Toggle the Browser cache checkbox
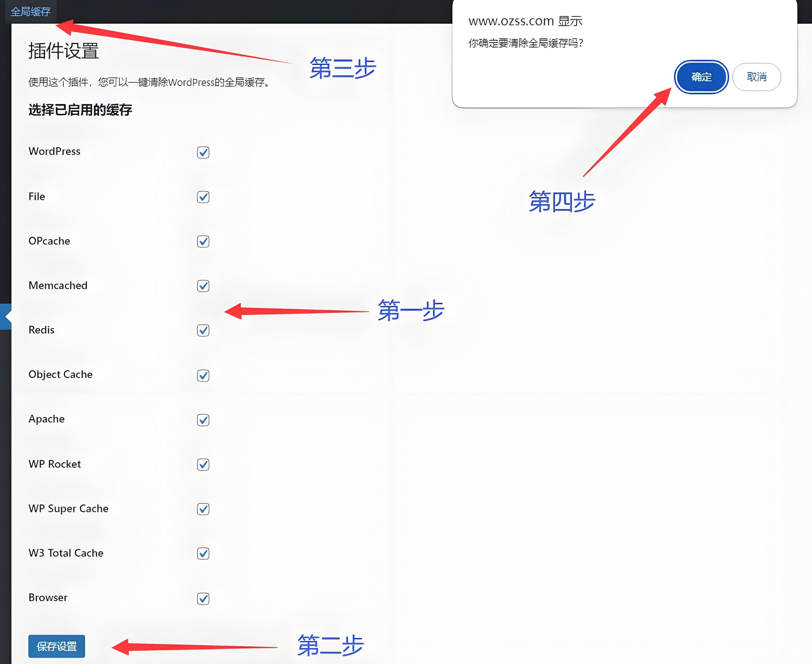 click(x=203, y=598)
